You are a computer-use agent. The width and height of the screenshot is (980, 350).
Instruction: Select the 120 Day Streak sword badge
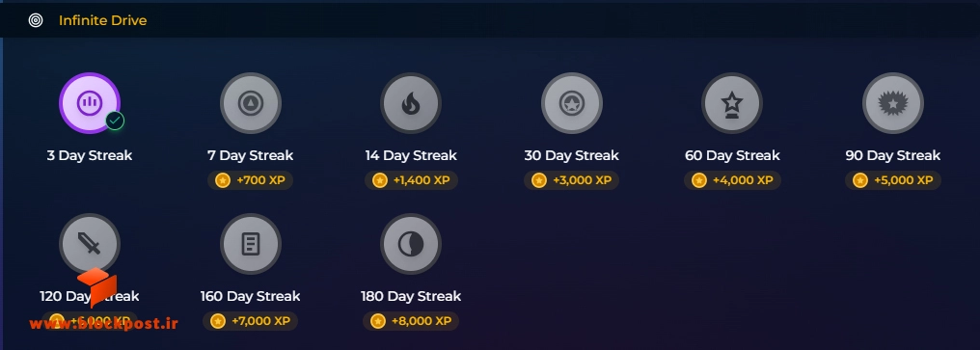tap(90, 244)
